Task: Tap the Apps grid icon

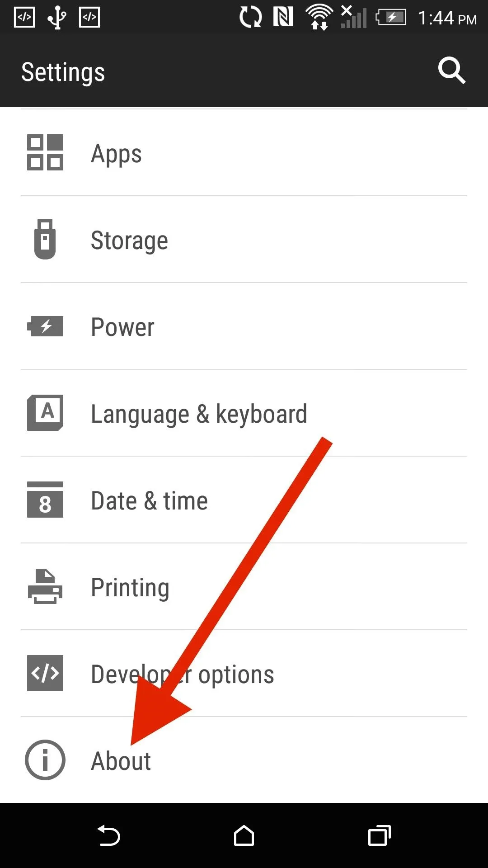Action: tap(45, 152)
